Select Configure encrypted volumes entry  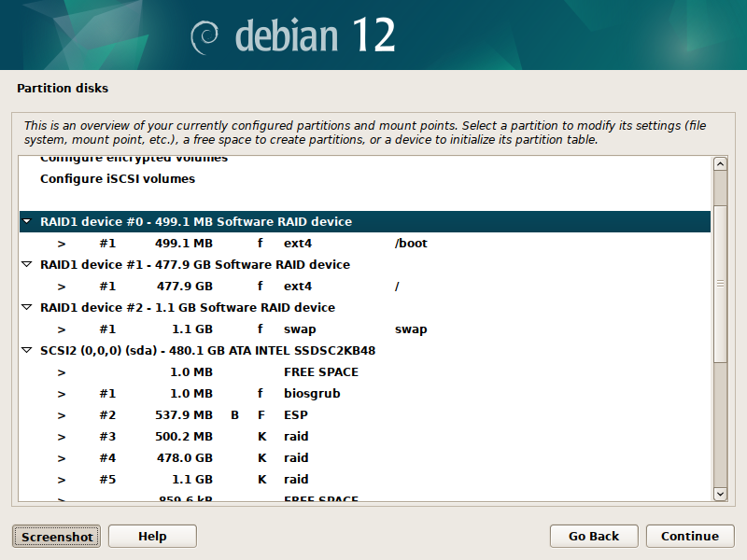click(134, 160)
